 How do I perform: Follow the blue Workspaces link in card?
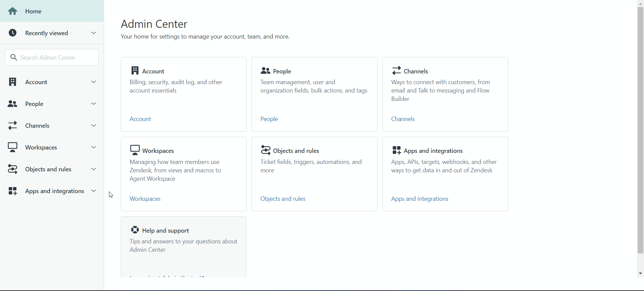click(145, 199)
